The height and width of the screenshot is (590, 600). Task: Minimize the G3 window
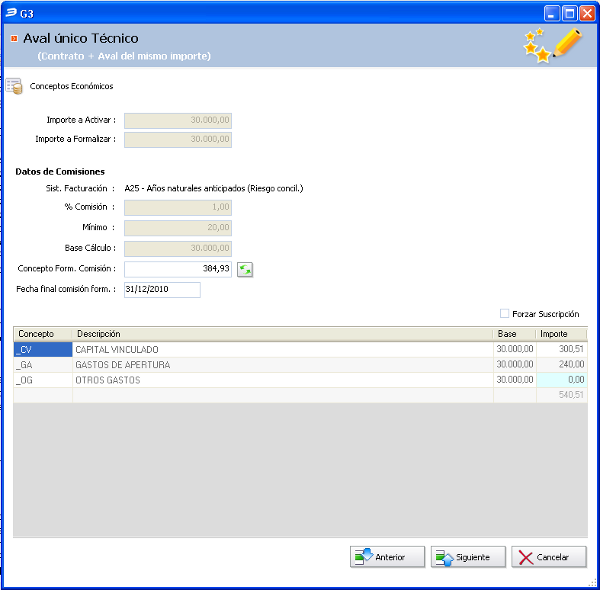point(551,13)
